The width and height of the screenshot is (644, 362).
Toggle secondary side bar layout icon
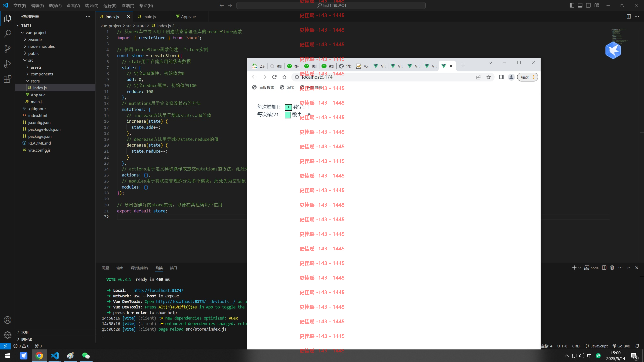pos(588,6)
